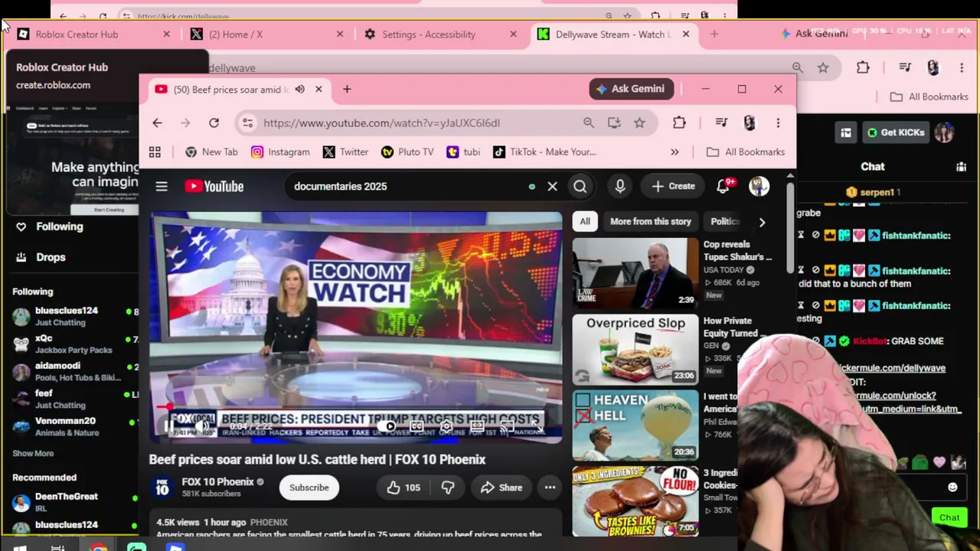Image resolution: width=980 pixels, height=551 pixels.
Task: Reload the YouTube page
Action: click(214, 122)
